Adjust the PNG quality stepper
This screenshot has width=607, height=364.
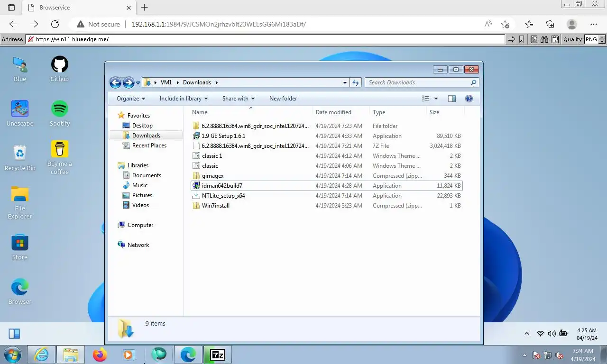point(602,39)
